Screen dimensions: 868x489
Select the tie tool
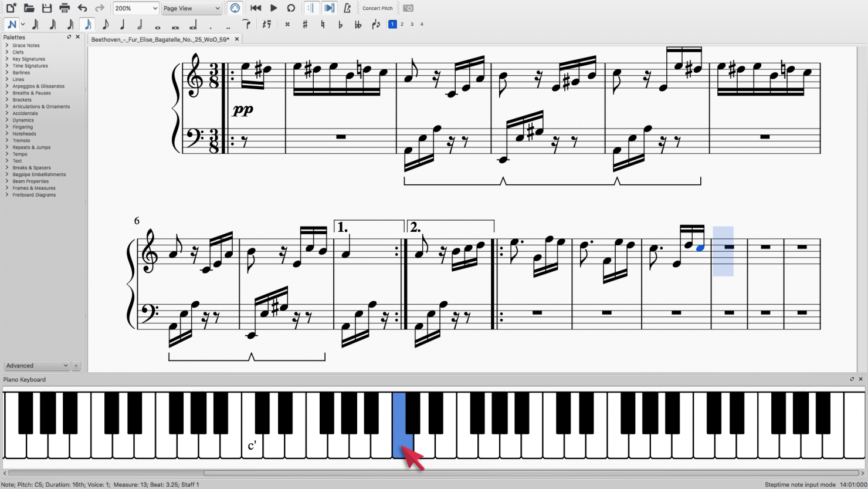coord(246,24)
